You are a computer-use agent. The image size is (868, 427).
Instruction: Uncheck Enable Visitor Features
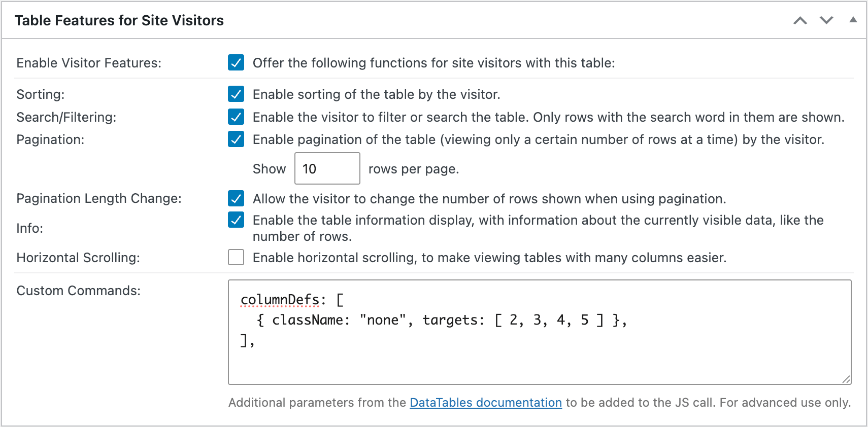click(x=236, y=63)
